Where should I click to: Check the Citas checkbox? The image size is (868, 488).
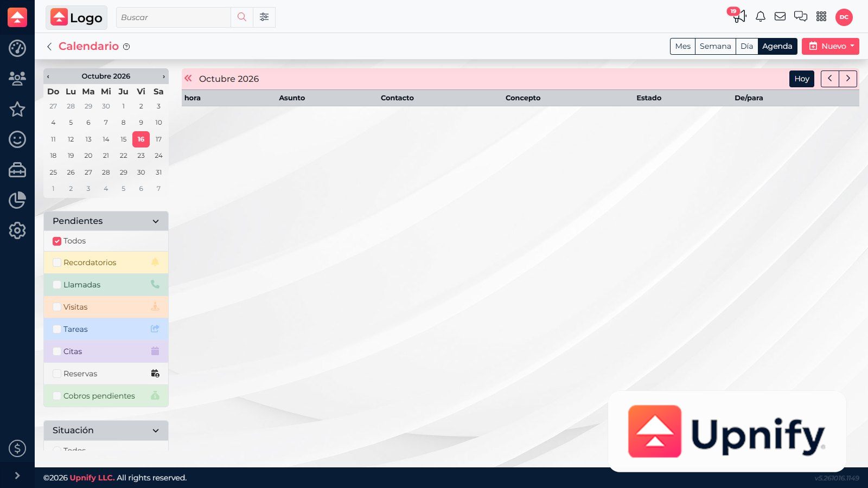tap(57, 352)
